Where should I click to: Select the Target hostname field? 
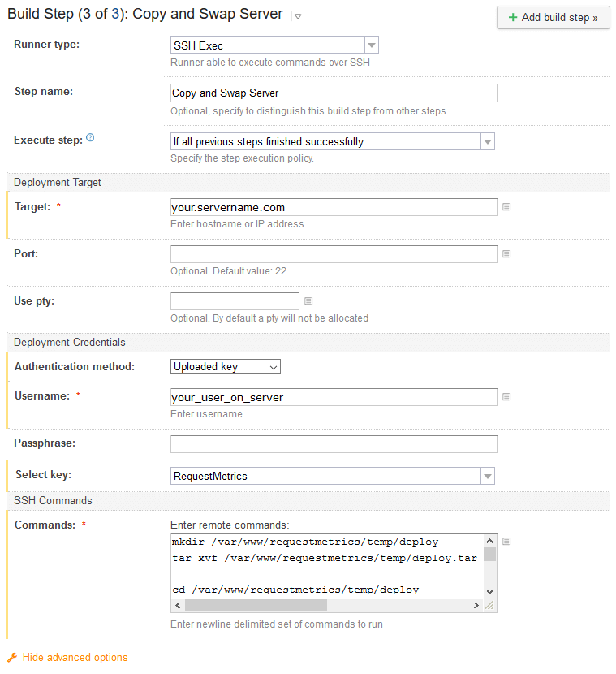[333, 207]
